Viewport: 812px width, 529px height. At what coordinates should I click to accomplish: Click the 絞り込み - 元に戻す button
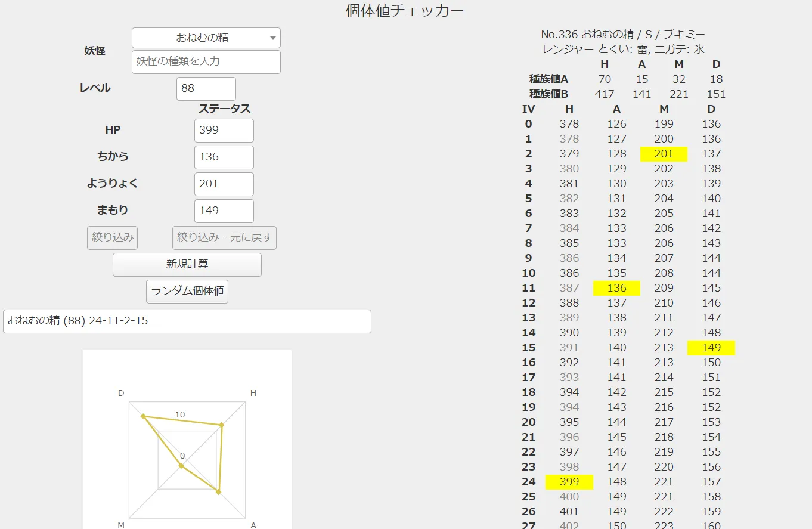224,237
